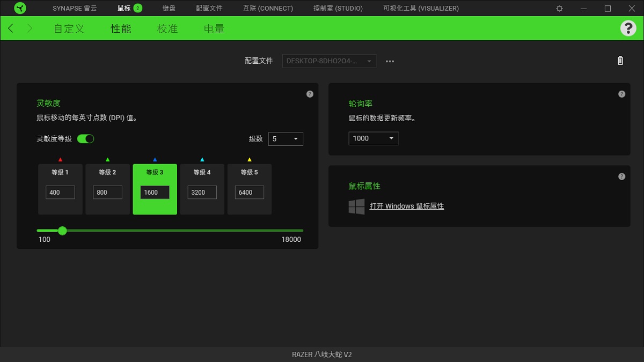Image resolution: width=644 pixels, height=362 pixels.
Task: Select the 等级 2 sensitivity stage
Action: point(107,189)
